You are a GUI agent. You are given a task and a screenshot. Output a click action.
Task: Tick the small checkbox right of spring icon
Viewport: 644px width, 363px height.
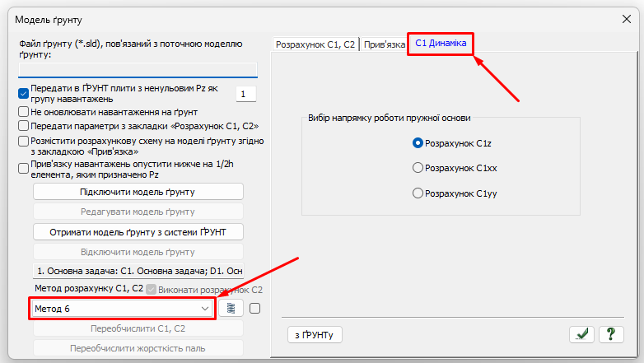[x=255, y=308]
